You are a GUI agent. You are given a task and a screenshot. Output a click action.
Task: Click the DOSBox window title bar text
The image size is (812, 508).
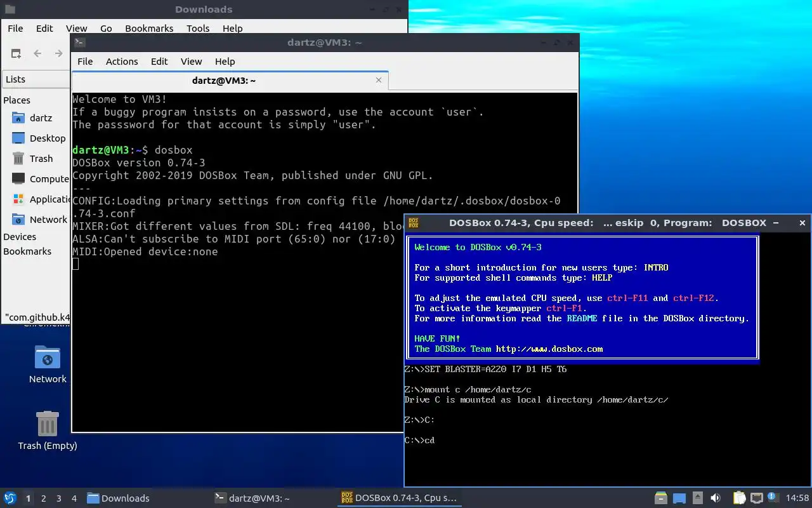click(x=608, y=223)
